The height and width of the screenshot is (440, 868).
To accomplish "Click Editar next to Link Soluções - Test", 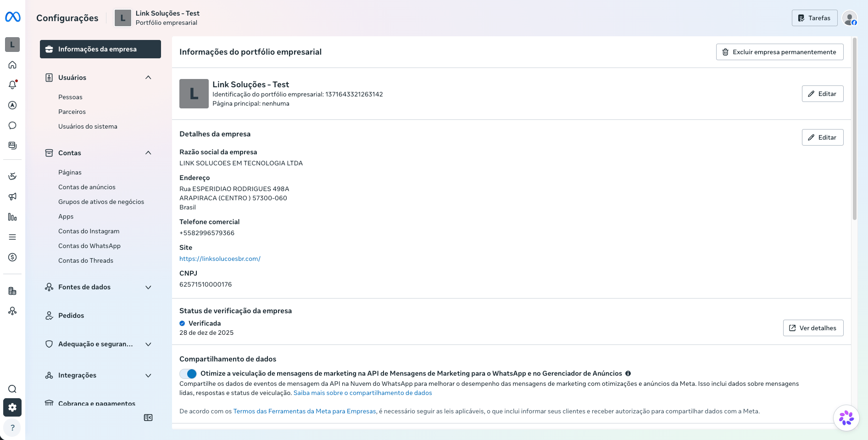I will pyautogui.click(x=823, y=94).
